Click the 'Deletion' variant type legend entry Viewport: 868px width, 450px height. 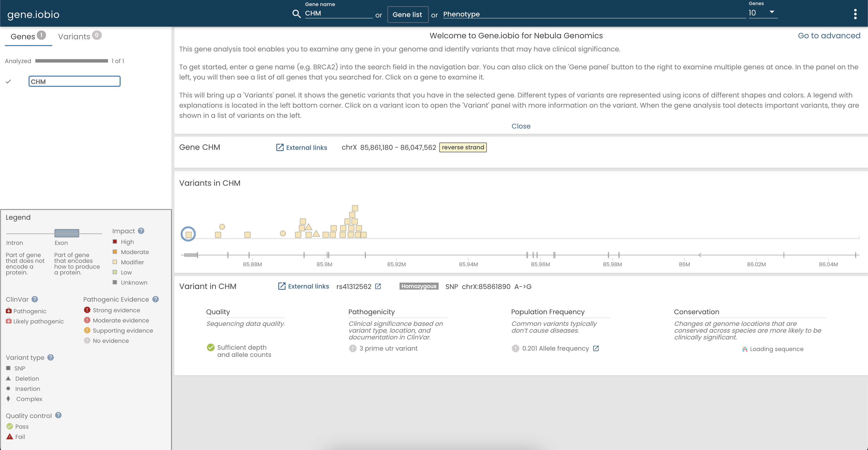tap(23, 378)
